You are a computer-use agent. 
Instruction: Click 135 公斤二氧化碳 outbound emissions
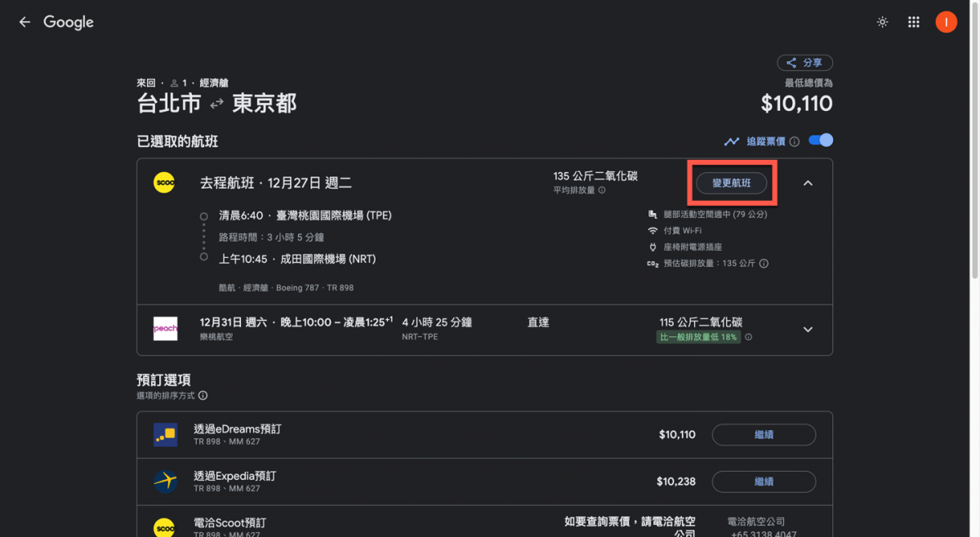[x=595, y=176]
